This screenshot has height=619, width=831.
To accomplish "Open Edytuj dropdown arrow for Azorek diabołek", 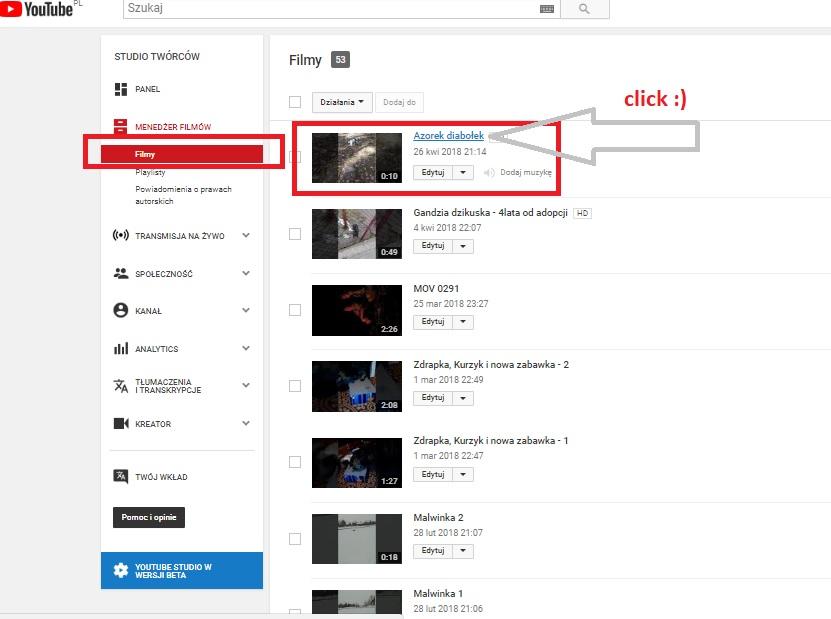I will point(462,172).
